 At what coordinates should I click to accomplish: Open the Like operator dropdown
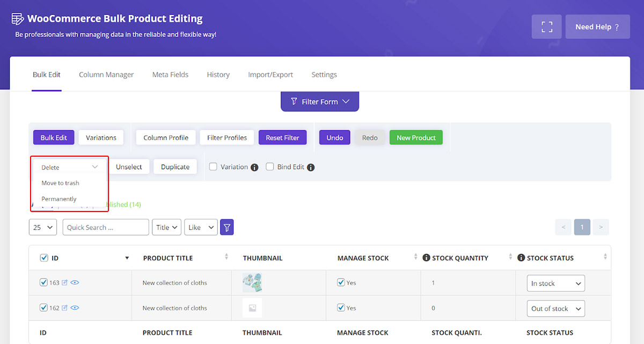201,228
